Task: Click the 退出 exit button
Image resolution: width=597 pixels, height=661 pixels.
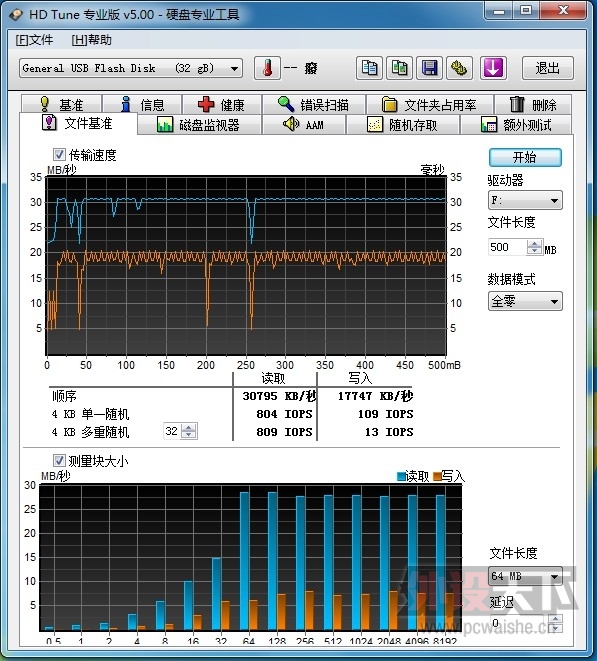Action: tap(548, 68)
